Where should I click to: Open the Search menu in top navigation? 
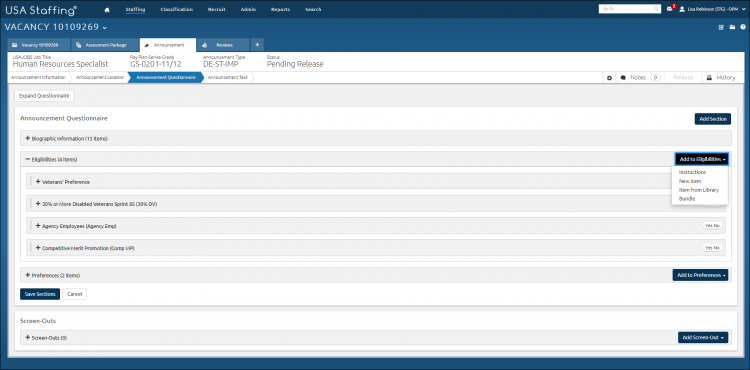[313, 9]
